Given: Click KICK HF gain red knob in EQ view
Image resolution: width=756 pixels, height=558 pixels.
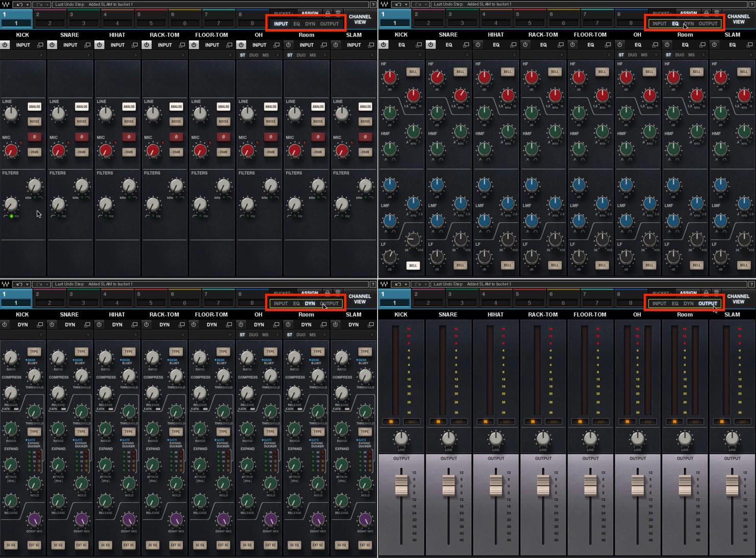Looking at the screenshot, I should tap(390, 78).
